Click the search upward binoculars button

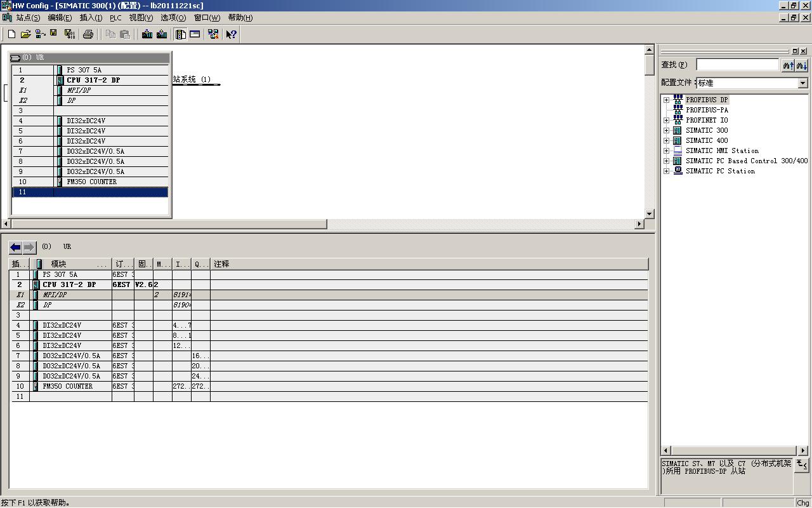788,65
